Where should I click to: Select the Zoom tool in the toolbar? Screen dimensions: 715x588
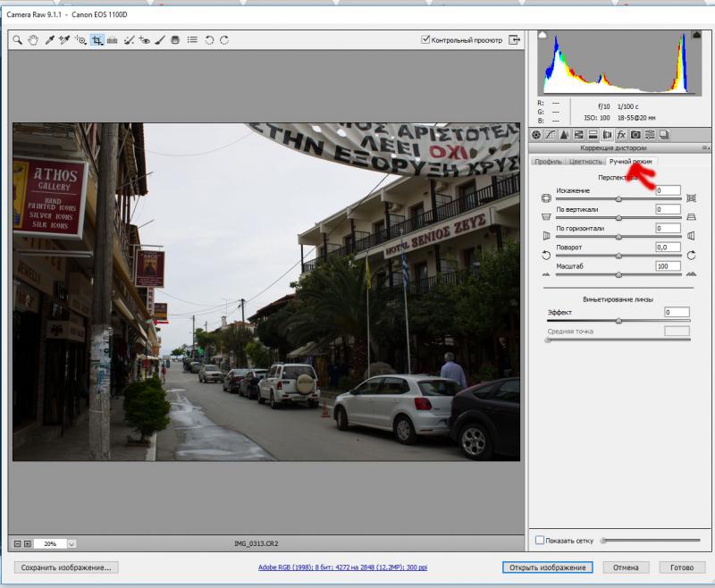click(x=17, y=40)
